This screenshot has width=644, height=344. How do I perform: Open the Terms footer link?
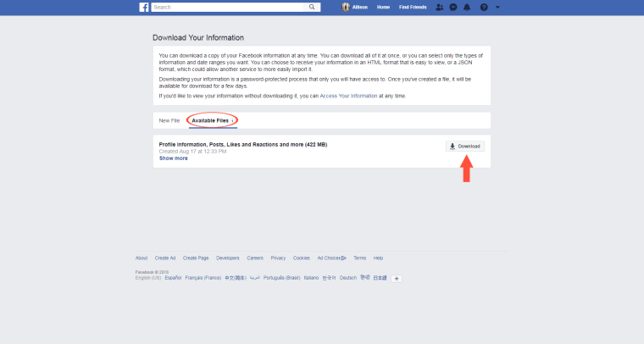[x=359, y=258]
